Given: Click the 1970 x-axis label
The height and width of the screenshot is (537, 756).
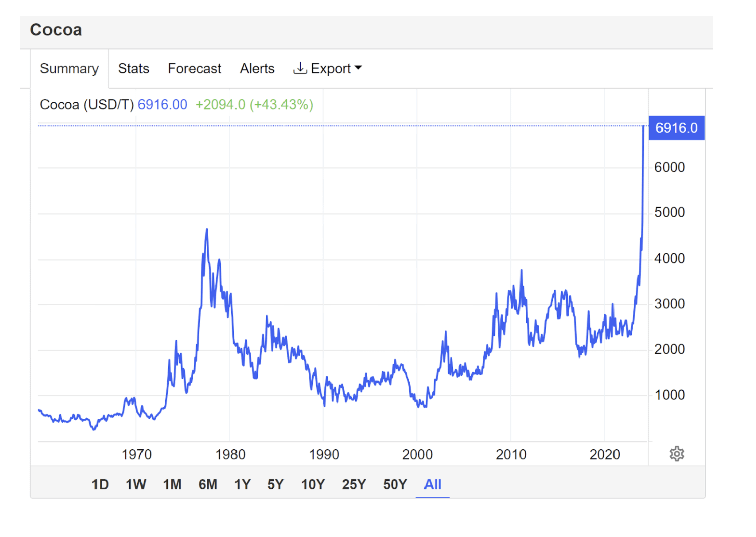Looking at the screenshot, I should point(136,455).
